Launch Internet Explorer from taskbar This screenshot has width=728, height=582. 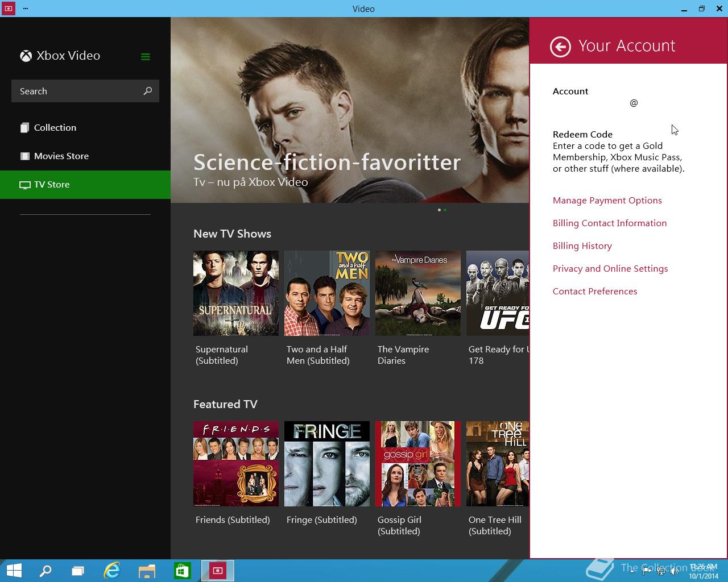pyautogui.click(x=112, y=571)
